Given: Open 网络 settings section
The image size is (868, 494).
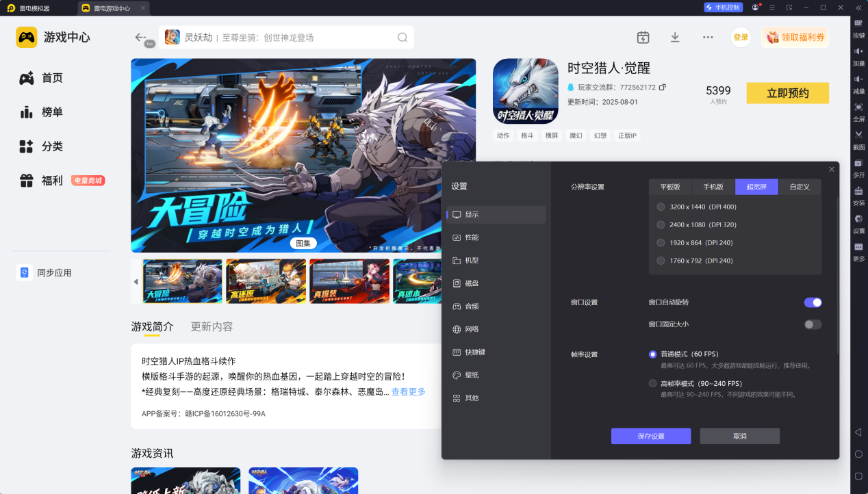Looking at the screenshot, I should pyautogui.click(x=496, y=329).
